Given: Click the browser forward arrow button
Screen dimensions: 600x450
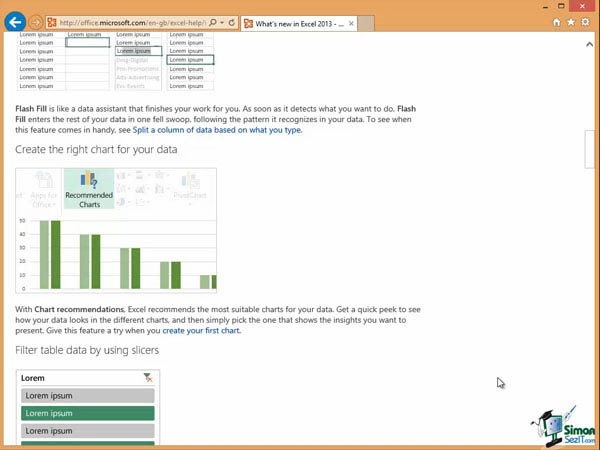Looking at the screenshot, I should [x=36, y=23].
